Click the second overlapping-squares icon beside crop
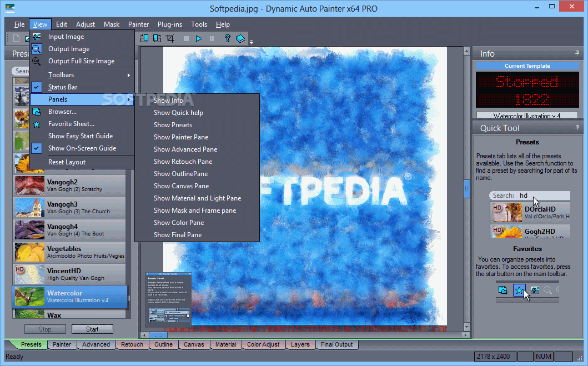588x366 pixels. (x=157, y=38)
